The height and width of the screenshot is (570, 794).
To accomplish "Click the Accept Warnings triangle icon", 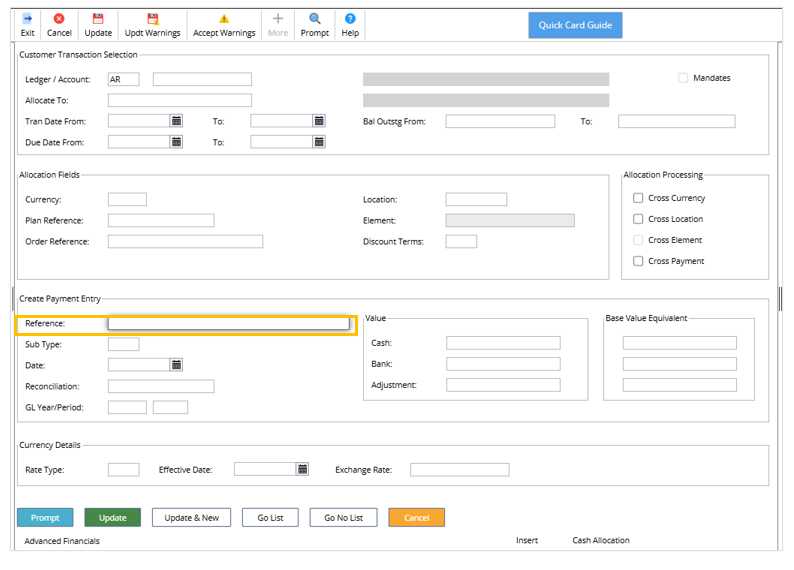I will click(x=224, y=19).
